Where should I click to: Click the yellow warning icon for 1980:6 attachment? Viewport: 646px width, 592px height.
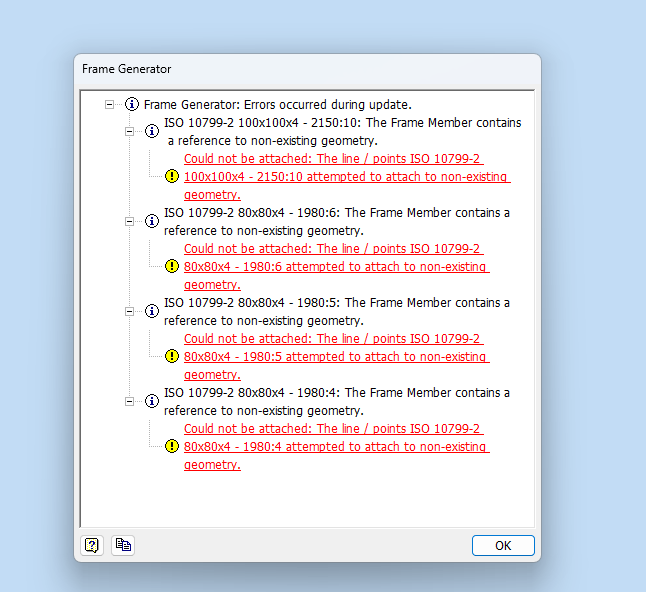172,266
